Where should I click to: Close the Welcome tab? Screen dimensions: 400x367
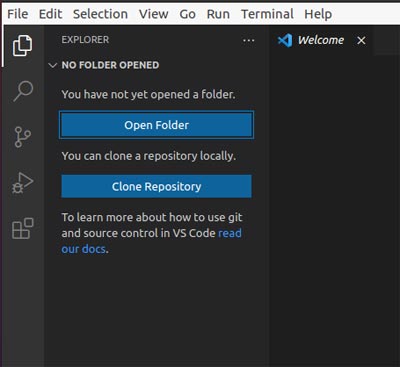click(x=361, y=41)
